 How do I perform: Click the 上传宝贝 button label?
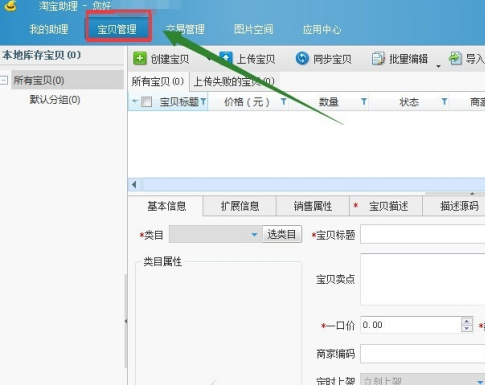pos(256,59)
